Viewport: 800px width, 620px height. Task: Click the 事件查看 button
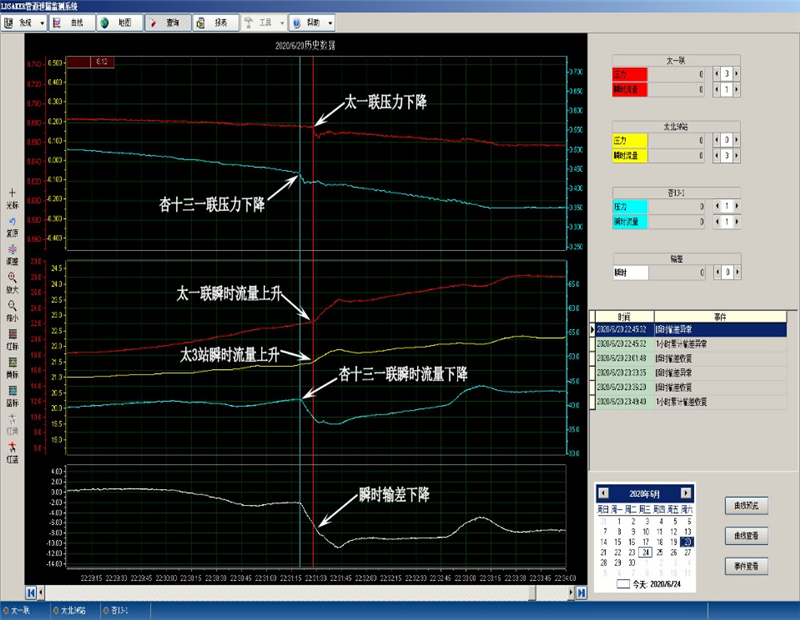click(748, 565)
